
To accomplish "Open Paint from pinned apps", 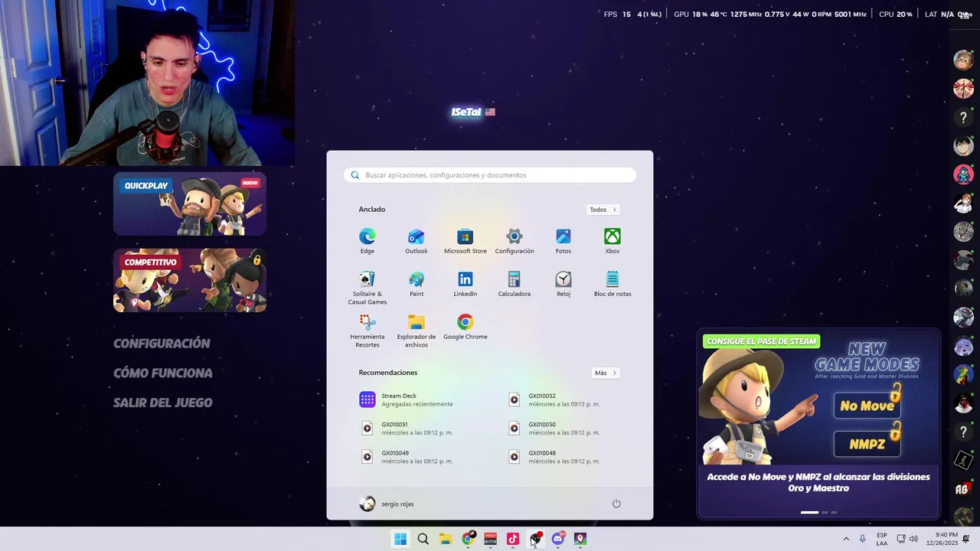I will [x=416, y=284].
